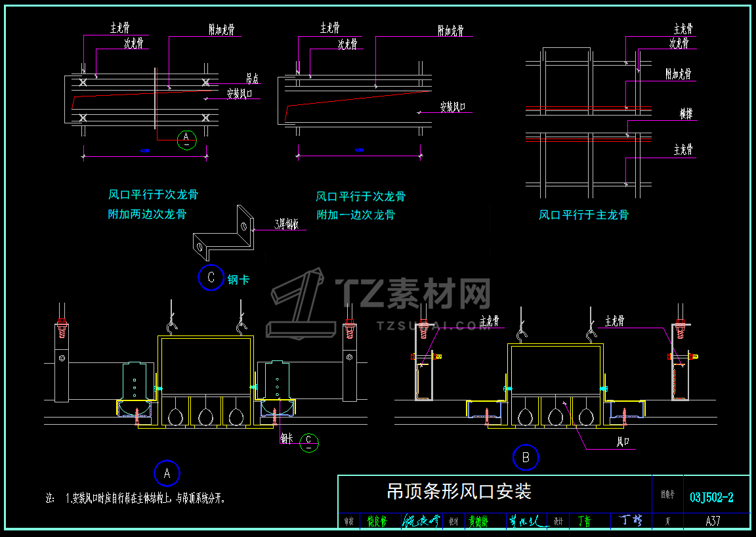Select the 安装风口 label below 吊点
This screenshot has width=756, height=537.
tap(240, 93)
